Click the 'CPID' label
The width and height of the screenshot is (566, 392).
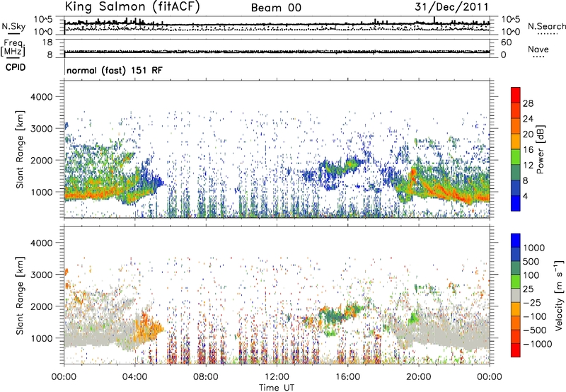[x=16, y=67]
